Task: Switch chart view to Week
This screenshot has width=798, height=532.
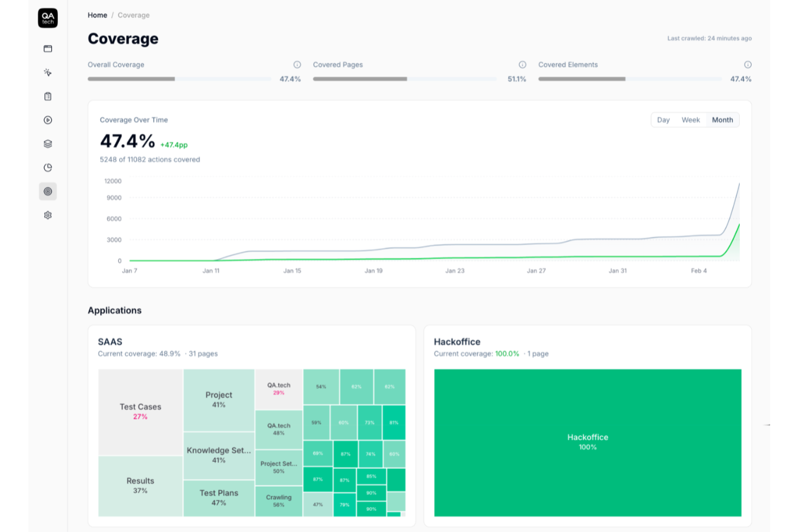Action: [691, 120]
